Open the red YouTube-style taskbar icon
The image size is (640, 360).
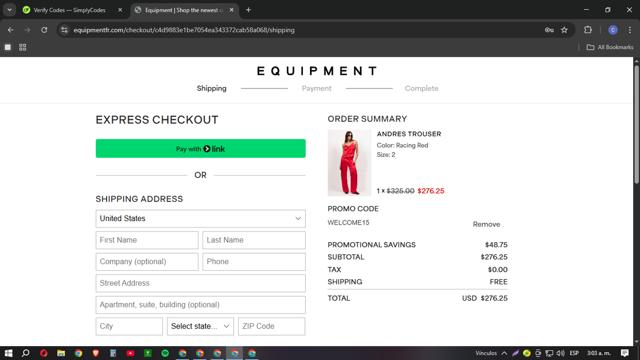pos(130,353)
